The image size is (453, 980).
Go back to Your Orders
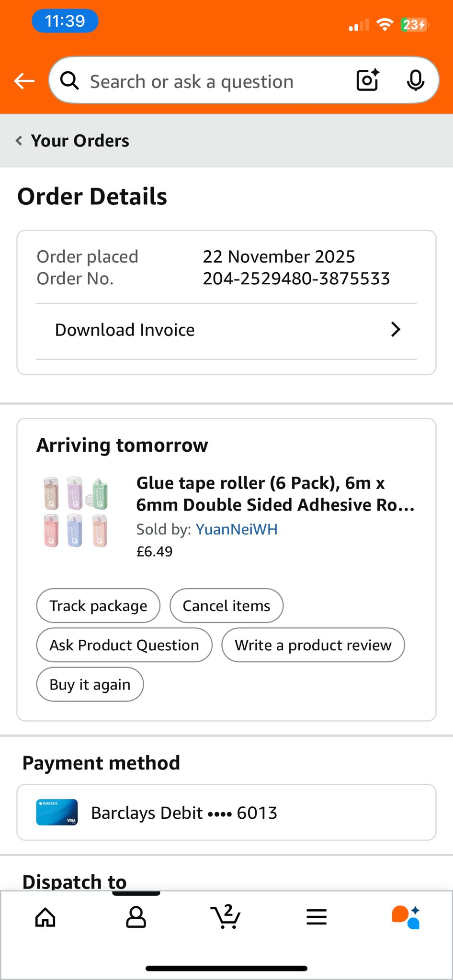click(73, 141)
